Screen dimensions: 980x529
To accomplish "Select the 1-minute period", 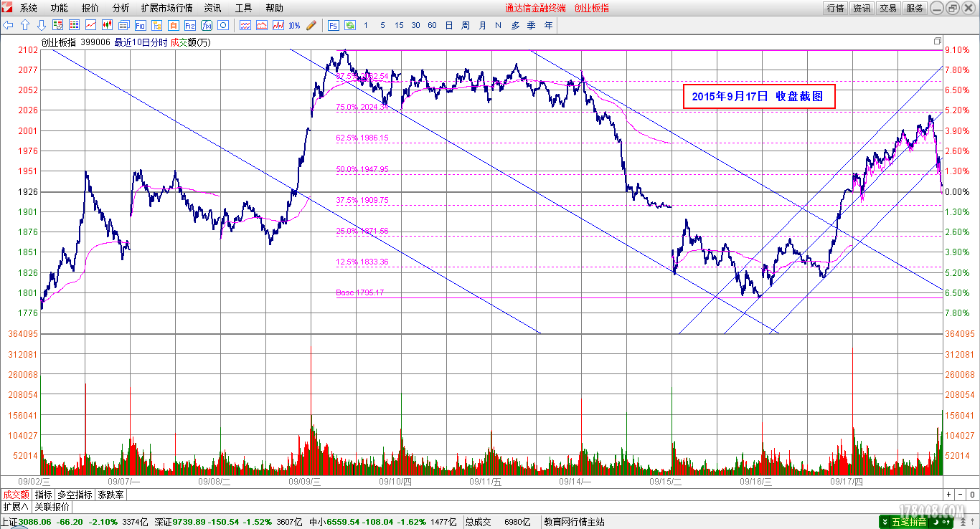I will [x=366, y=25].
